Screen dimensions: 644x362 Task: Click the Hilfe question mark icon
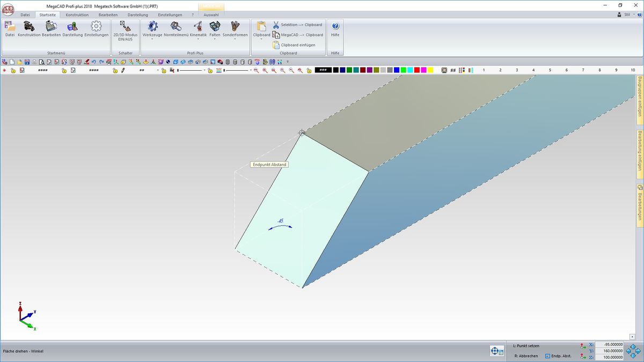pyautogui.click(x=335, y=28)
